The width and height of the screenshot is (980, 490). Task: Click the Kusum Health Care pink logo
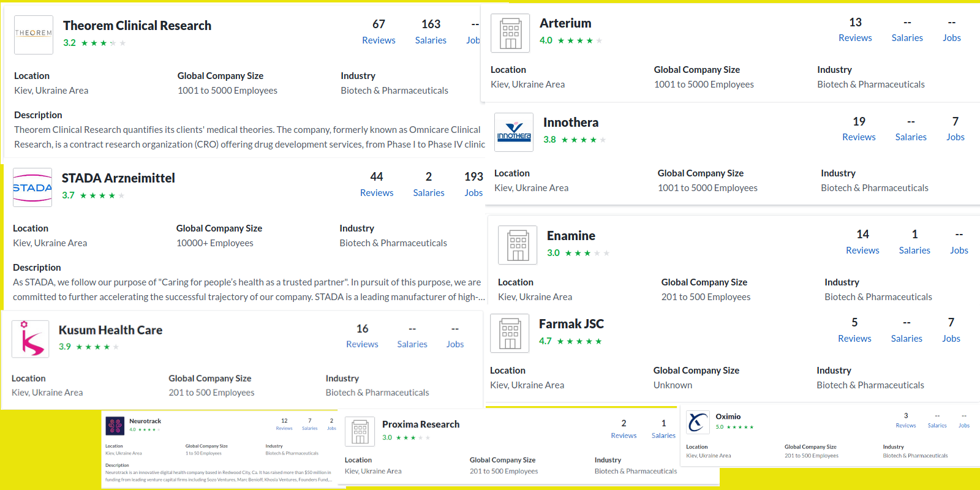pos(31,339)
